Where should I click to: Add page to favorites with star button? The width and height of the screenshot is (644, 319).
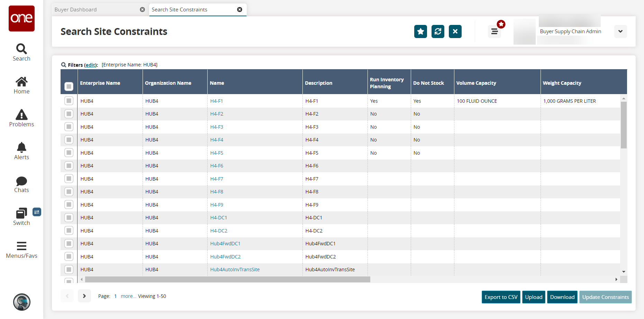420,31
